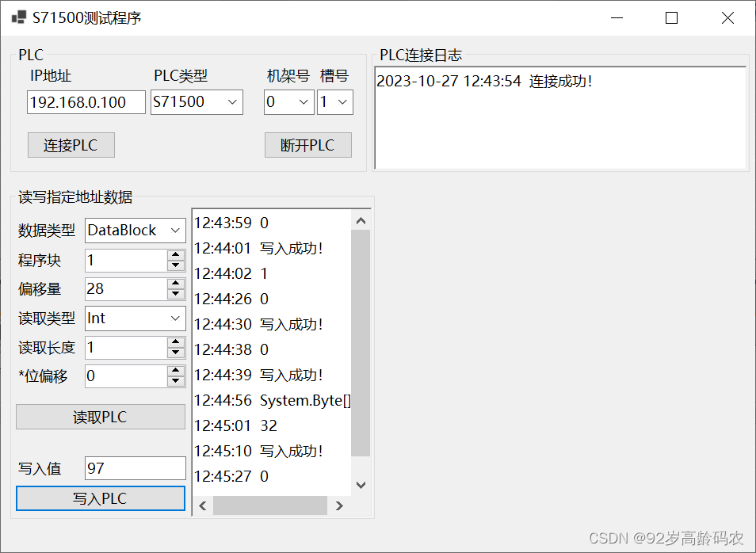
Task: Click the results list scroll left arrow
Action: click(x=203, y=505)
